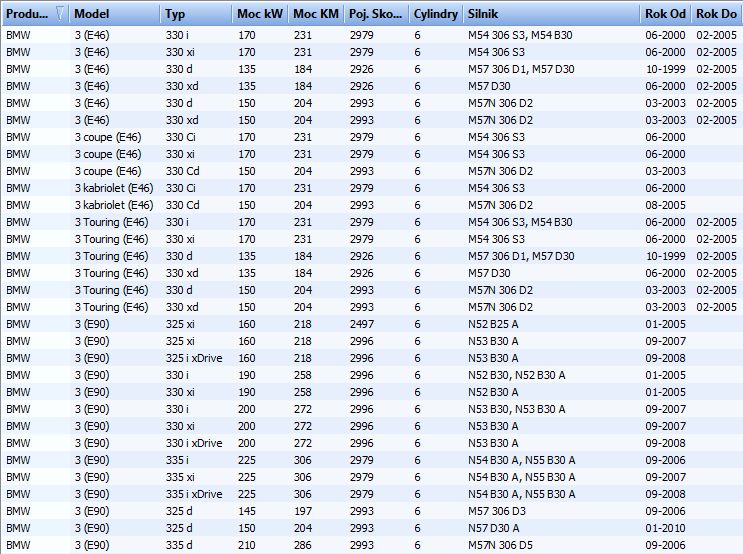Image resolution: width=743 pixels, height=554 pixels.
Task: Click the displacement value 2497
Action: tap(362, 324)
